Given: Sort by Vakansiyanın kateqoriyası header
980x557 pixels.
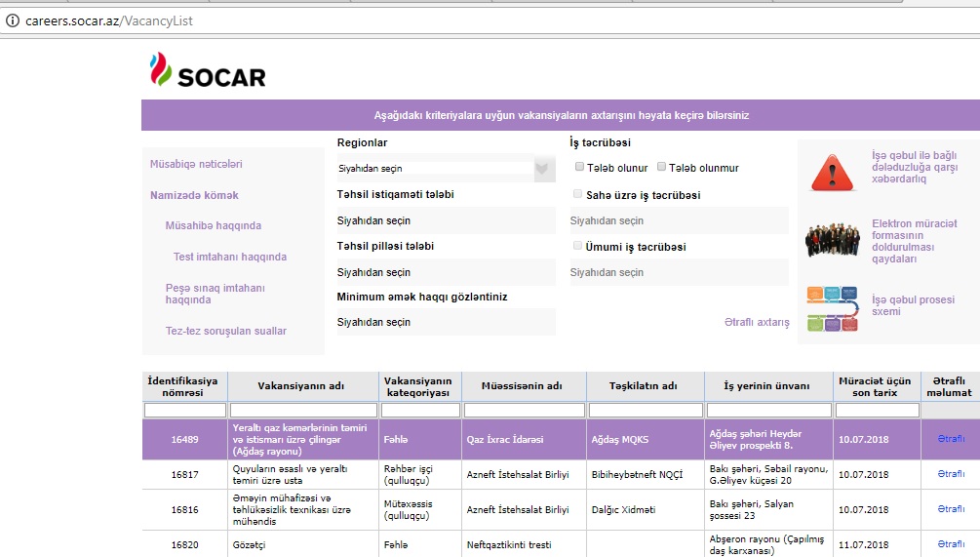Looking at the screenshot, I should pyautogui.click(x=420, y=386).
